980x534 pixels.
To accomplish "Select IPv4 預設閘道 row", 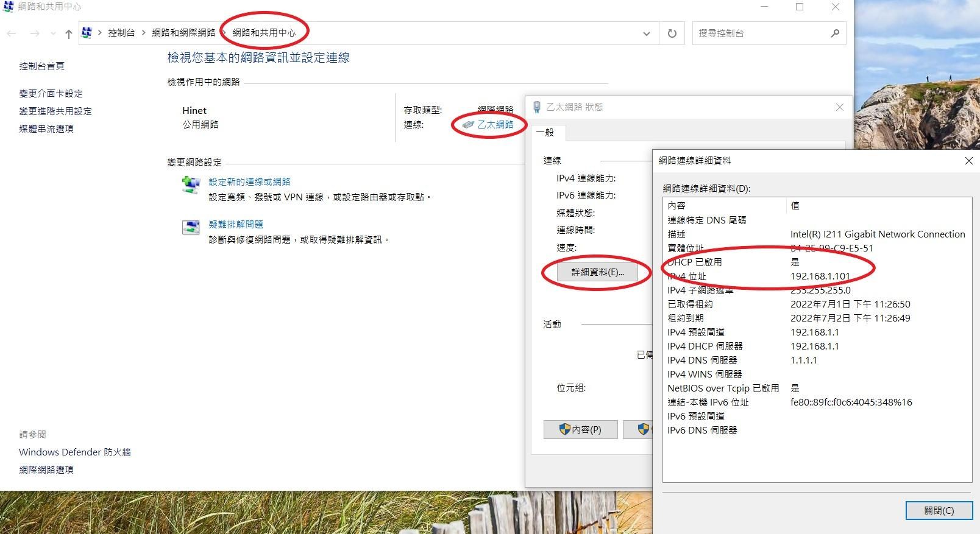I will tap(817, 332).
